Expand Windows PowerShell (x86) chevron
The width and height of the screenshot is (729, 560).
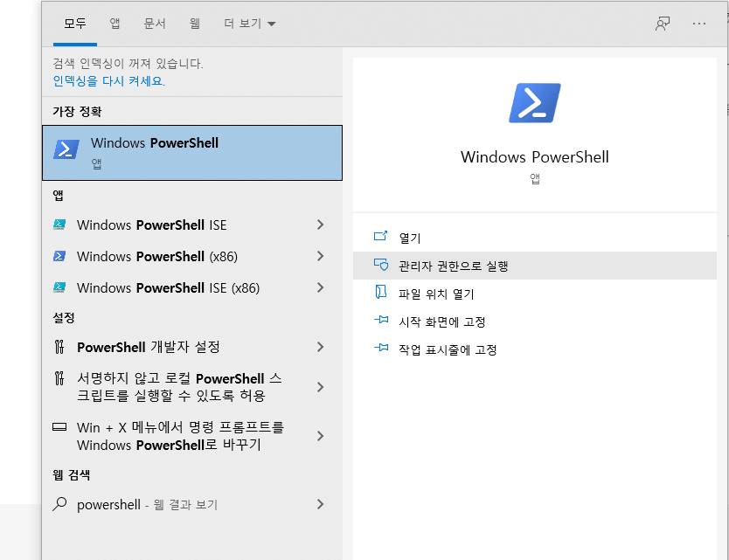click(x=320, y=256)
